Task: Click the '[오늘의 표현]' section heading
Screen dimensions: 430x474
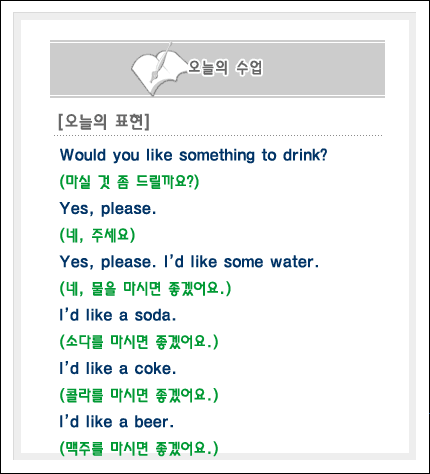Action: point(104,121)
